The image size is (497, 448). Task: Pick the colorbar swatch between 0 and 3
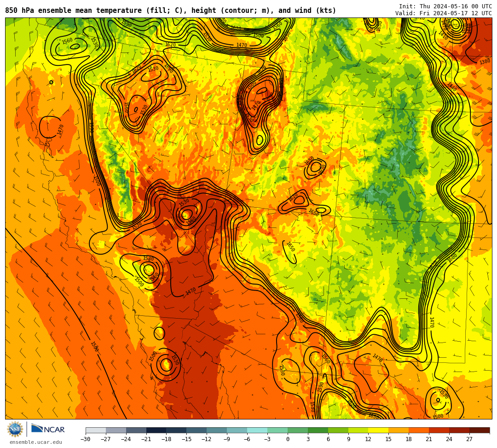(298, 430)
